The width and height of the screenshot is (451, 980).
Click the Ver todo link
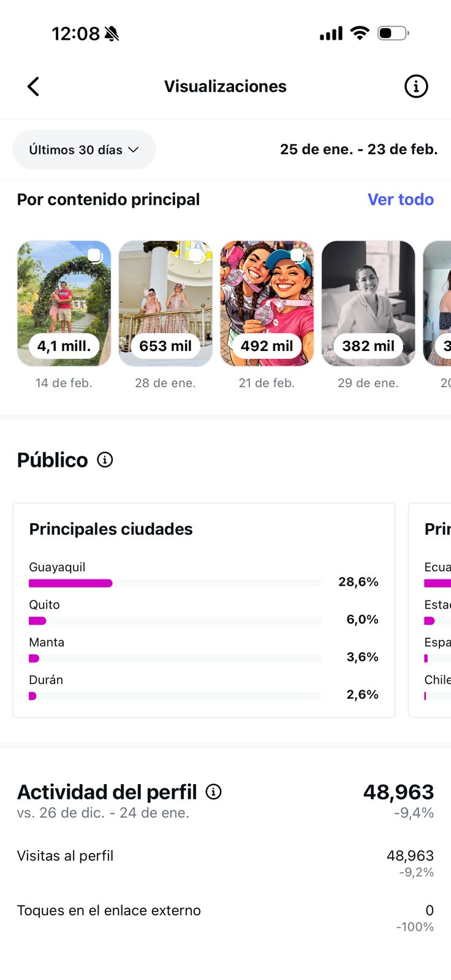[400, 199]
